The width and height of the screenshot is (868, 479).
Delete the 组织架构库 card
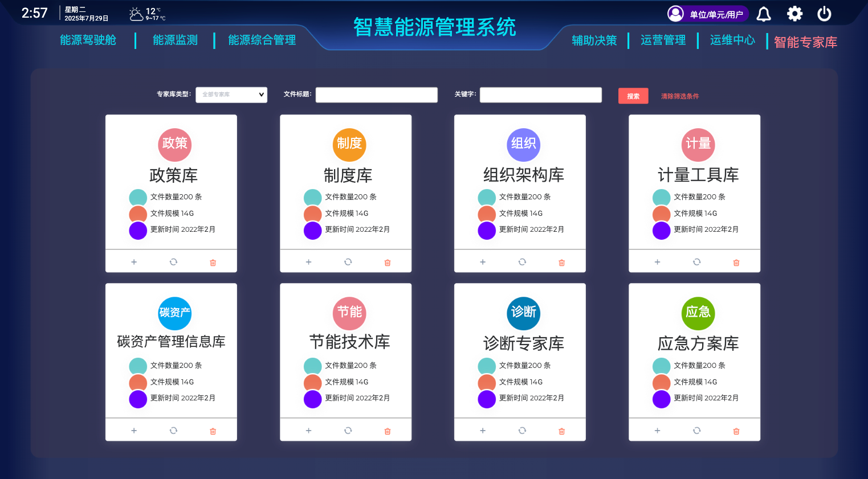click(562, 263)
